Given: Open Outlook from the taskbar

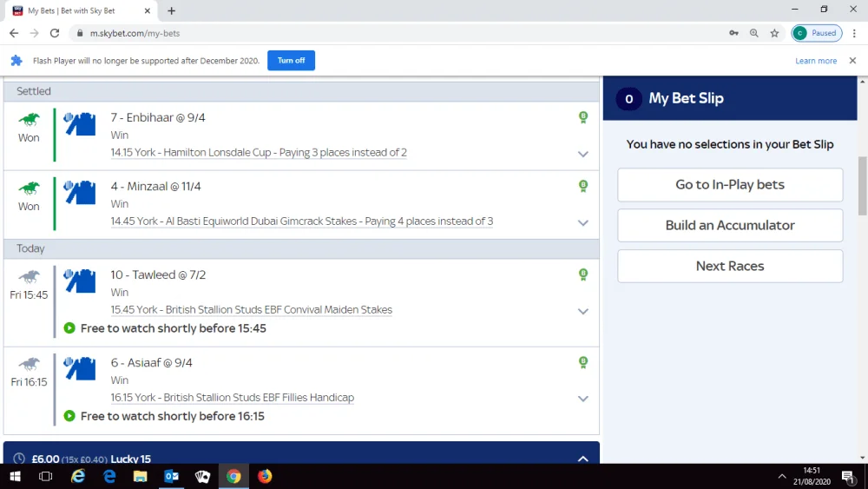Looking at the screenshot, I should (172, 476).
